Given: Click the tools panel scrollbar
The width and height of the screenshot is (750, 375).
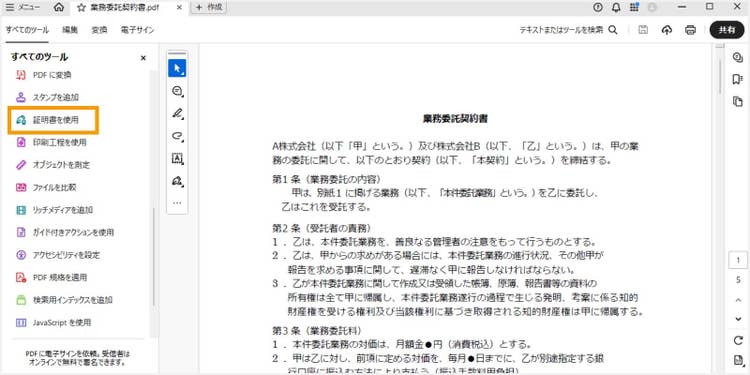Looking at the screenshot, I should (153, 258).
